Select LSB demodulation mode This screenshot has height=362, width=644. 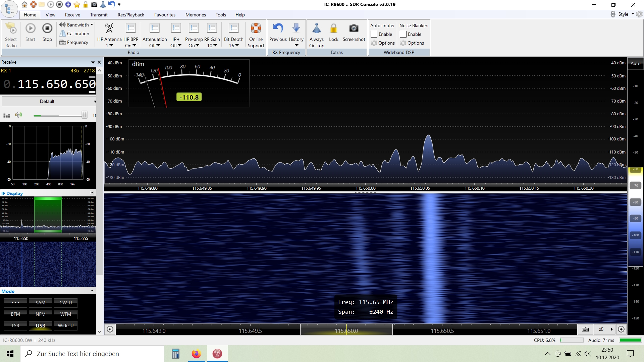15,325
